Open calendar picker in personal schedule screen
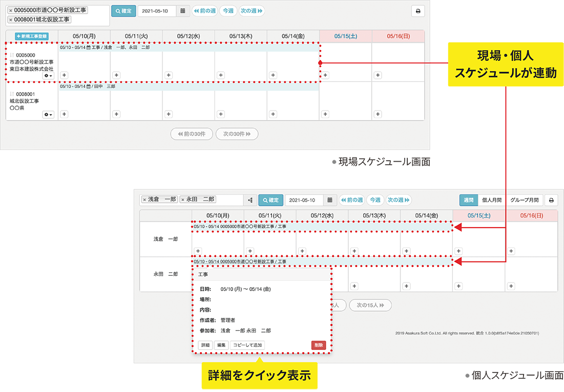 (x=330, y=200)
